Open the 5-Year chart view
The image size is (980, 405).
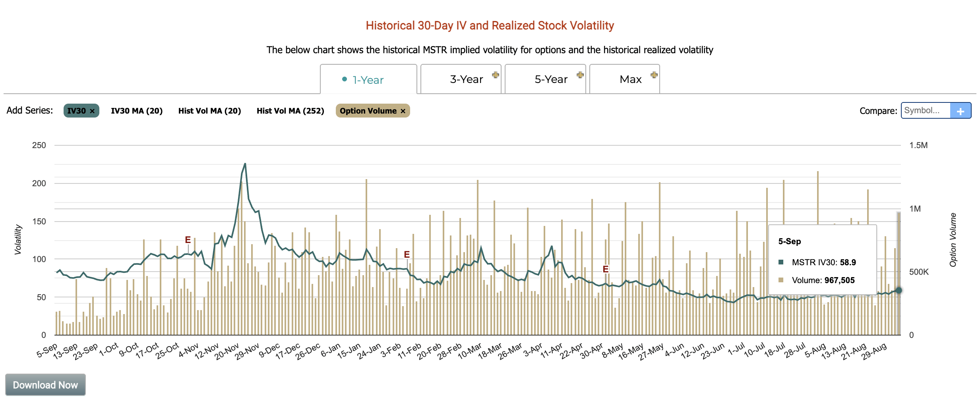[551, 79]
